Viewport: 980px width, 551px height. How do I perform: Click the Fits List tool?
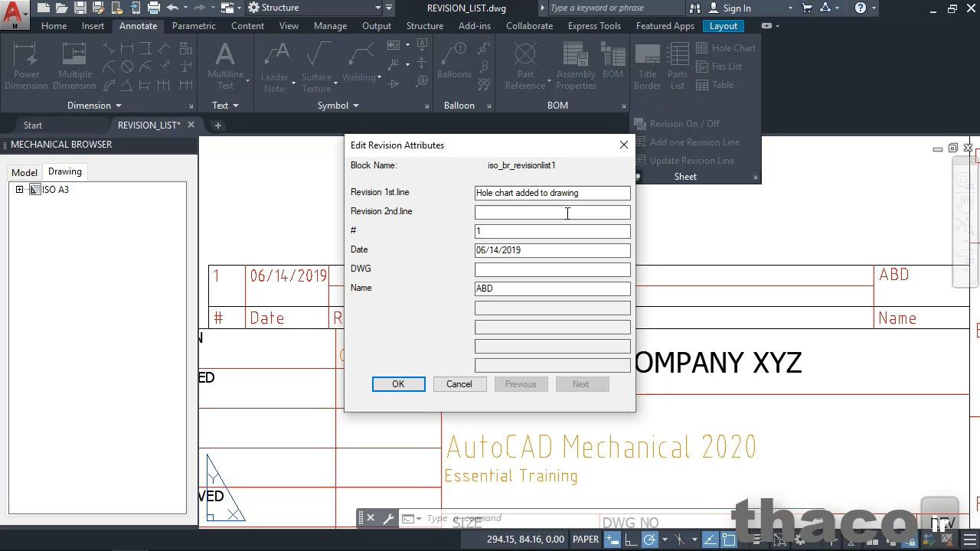[719, 67]
